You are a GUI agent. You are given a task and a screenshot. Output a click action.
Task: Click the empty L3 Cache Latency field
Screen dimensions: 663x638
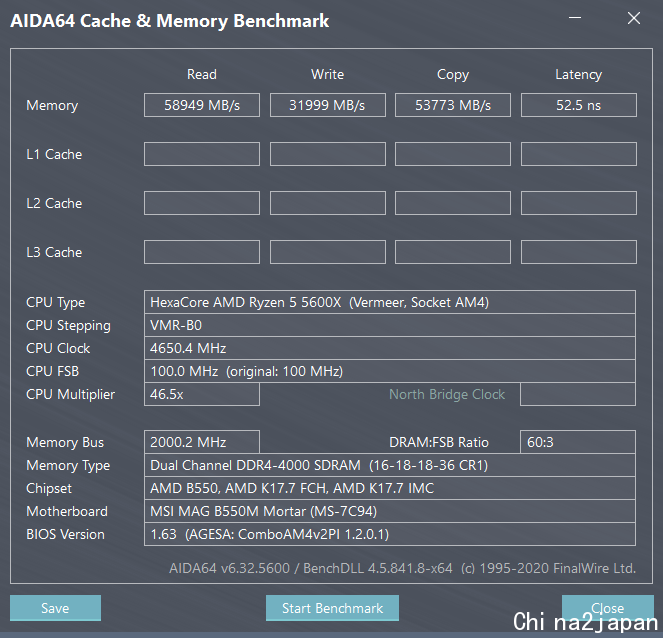tap(579, 252)
